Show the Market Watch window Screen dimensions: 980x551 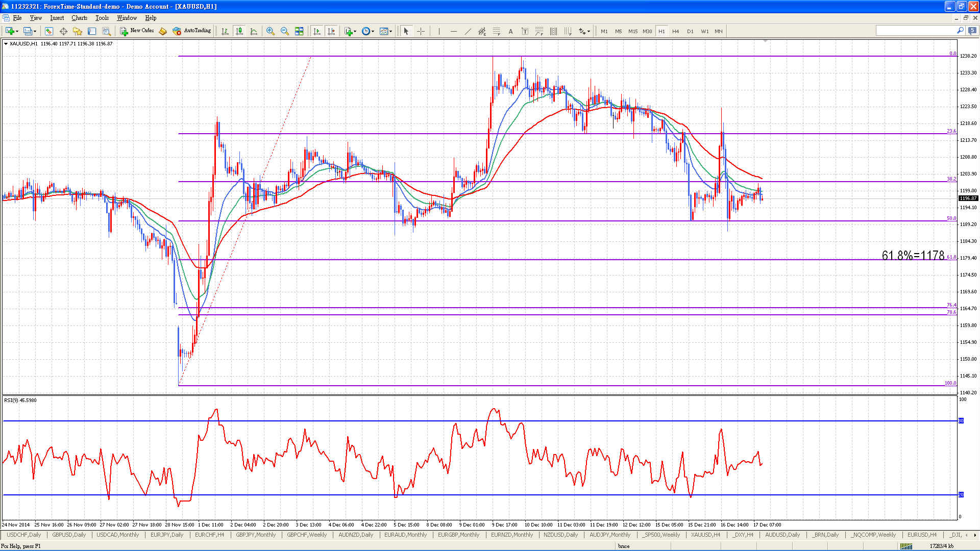[x=49, y=31]
